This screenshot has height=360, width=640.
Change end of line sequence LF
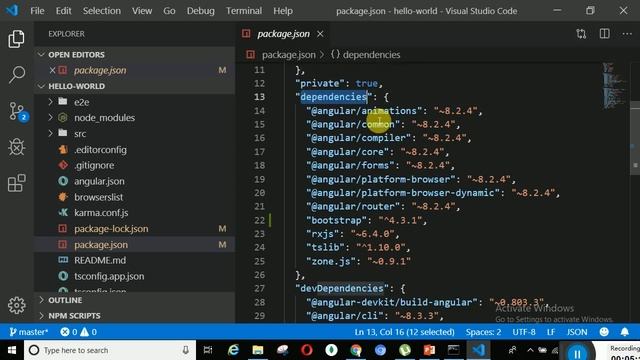pyautogui.click(x=551, y=332)
